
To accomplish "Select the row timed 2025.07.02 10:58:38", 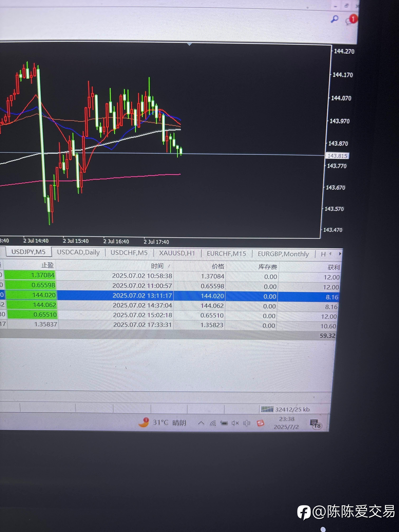I will pyautogui.click(x=170, y=276).
